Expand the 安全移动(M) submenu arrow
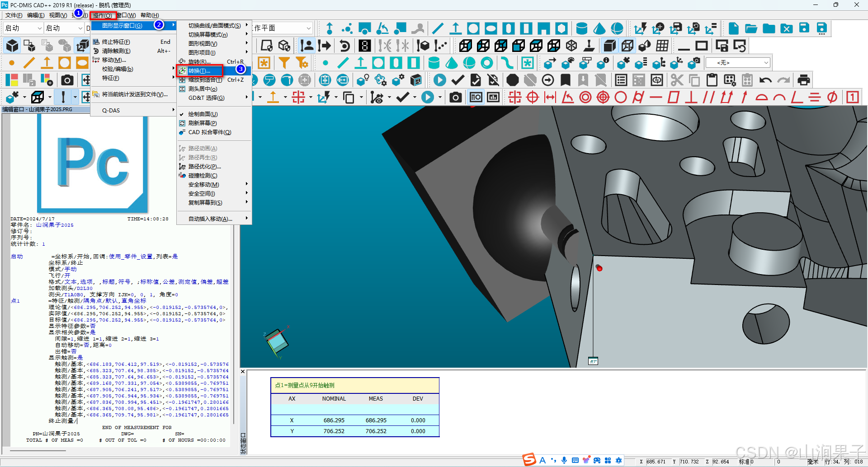 [x=246, y=184]
